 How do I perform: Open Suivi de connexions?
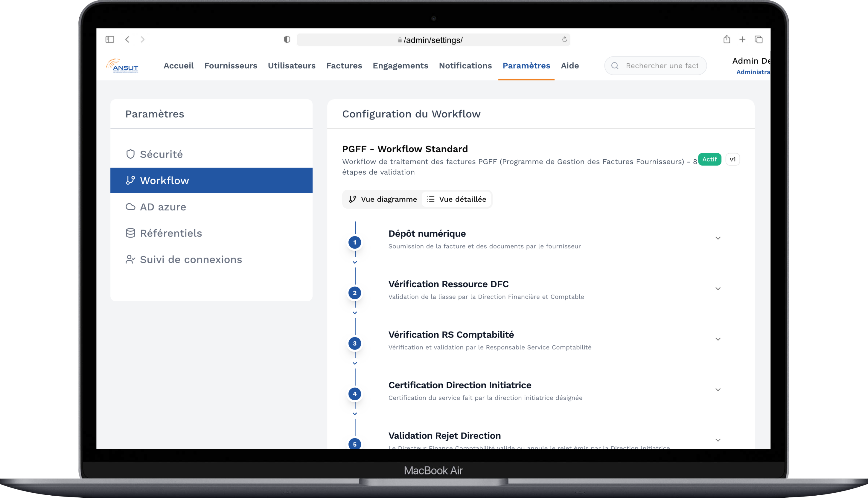click(211, 259)
